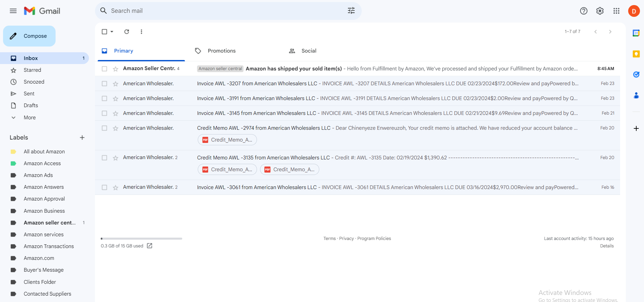Check the Credit Memo AWL -2974 email
Screen dimensions: 644x302
(104, 128)
